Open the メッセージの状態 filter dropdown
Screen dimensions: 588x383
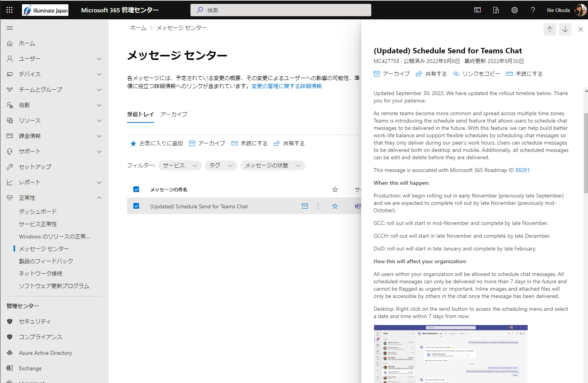tap(273, 165)
